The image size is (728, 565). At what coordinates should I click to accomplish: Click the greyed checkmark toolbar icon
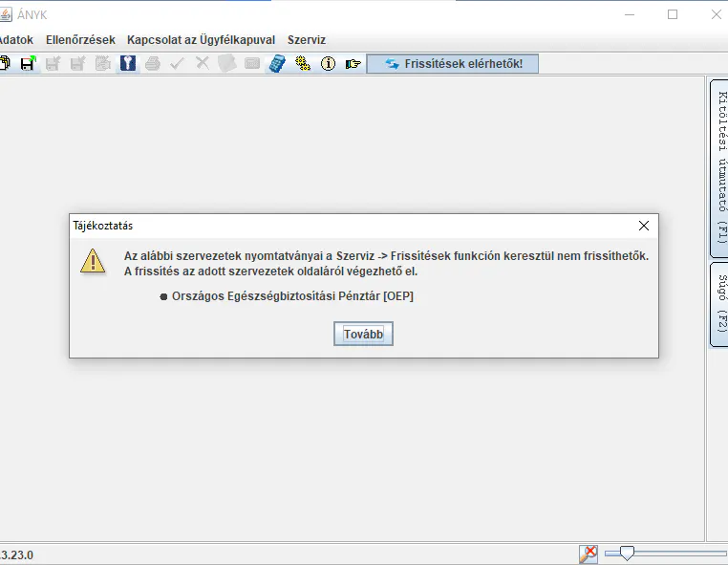[x=178, y=63]
